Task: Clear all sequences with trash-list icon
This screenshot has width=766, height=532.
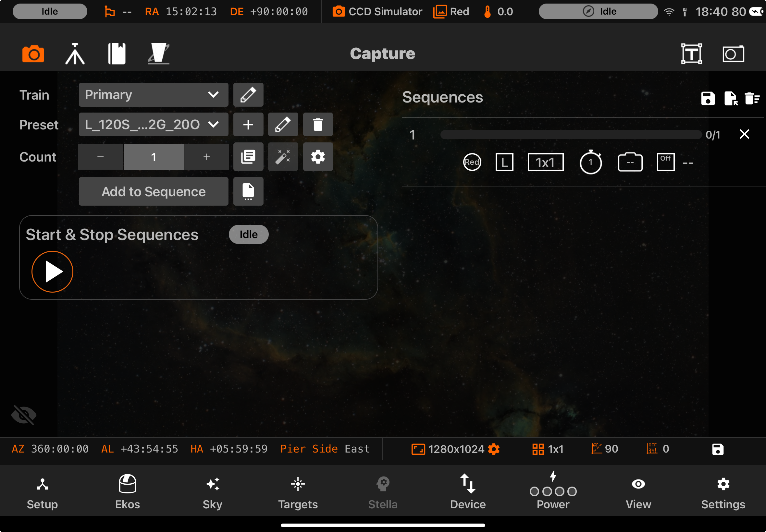Action: point(752,98)
